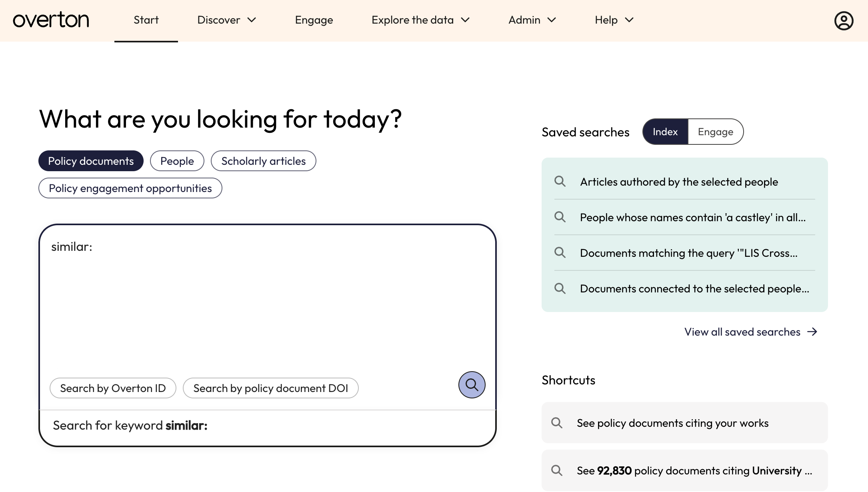The image size is (868, 492).
Task: Open View all saved searches link
Action: coord(751,332)
